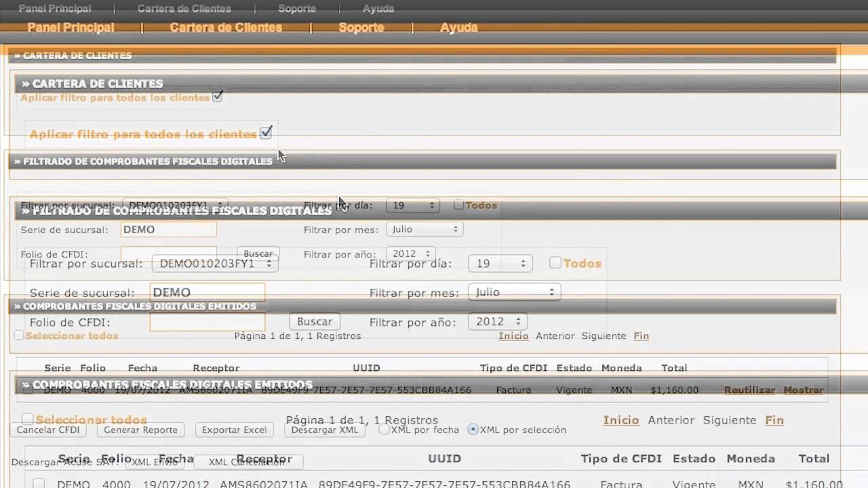The height and width of the screenshot is (488, 868).
Task: Focus the larger 'Serie de sucursal' input field
Action: click(x=208, y=293)
